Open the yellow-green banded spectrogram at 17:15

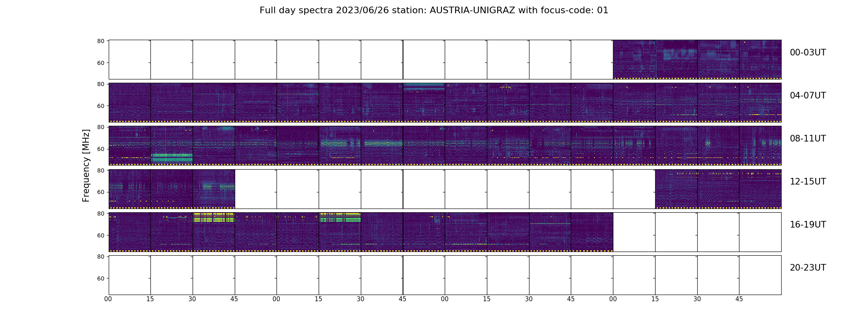coord(340,232)
